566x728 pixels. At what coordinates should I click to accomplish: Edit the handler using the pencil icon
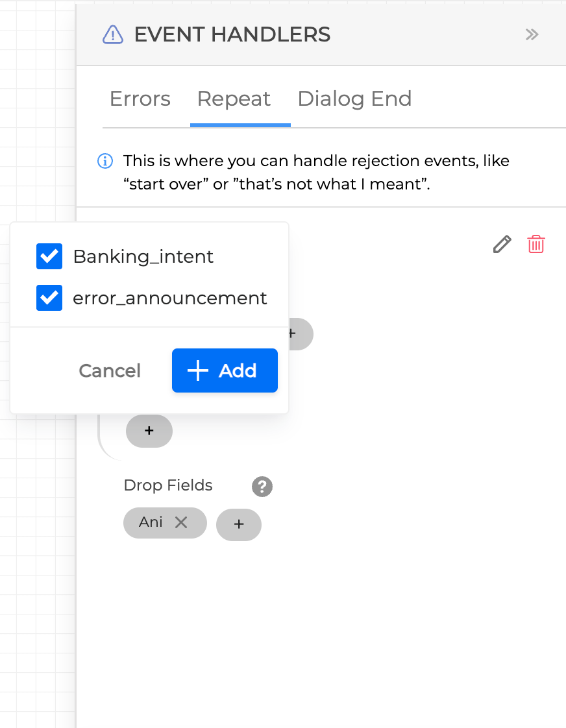pyautogui.click(x=502, y=245)
